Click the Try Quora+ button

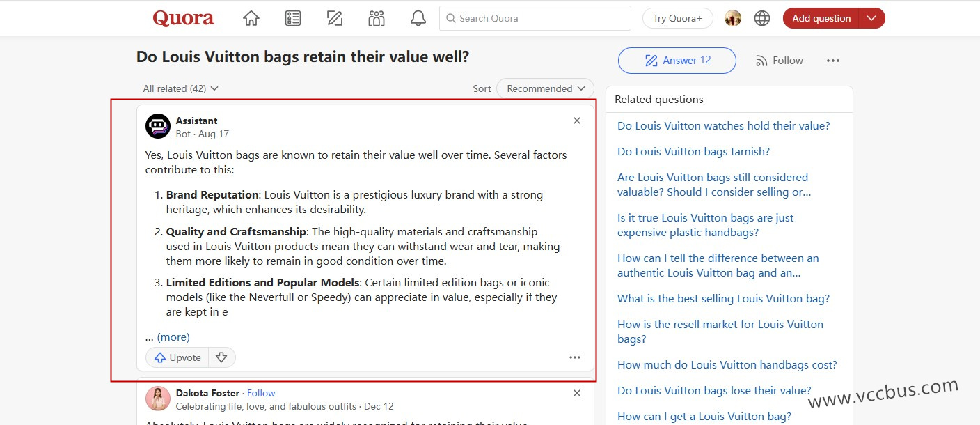[x=677, y=19]
